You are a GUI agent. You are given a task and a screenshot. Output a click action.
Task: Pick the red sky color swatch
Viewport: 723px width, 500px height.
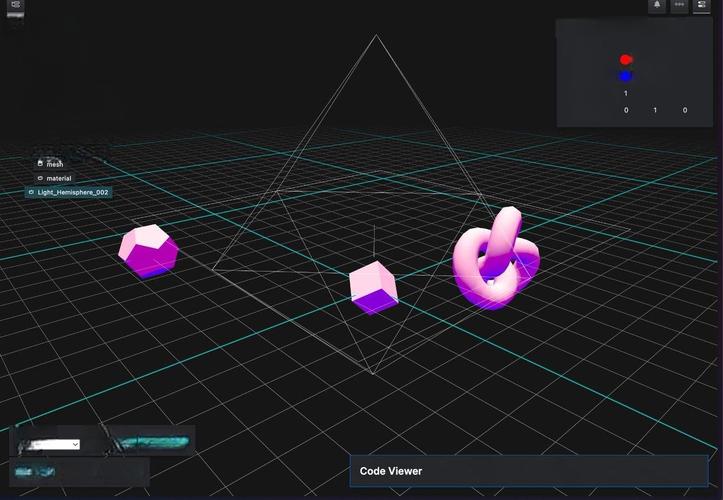626,60
